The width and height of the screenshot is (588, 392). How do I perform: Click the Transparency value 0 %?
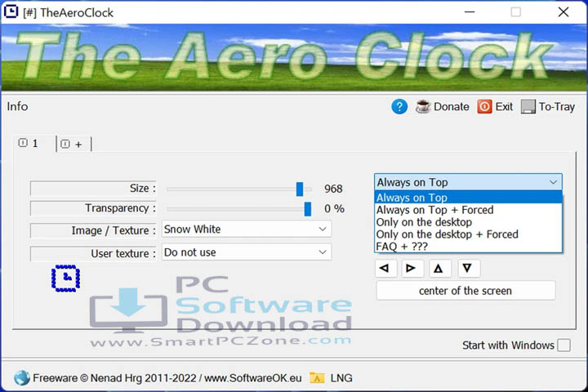tap(335, 208)
